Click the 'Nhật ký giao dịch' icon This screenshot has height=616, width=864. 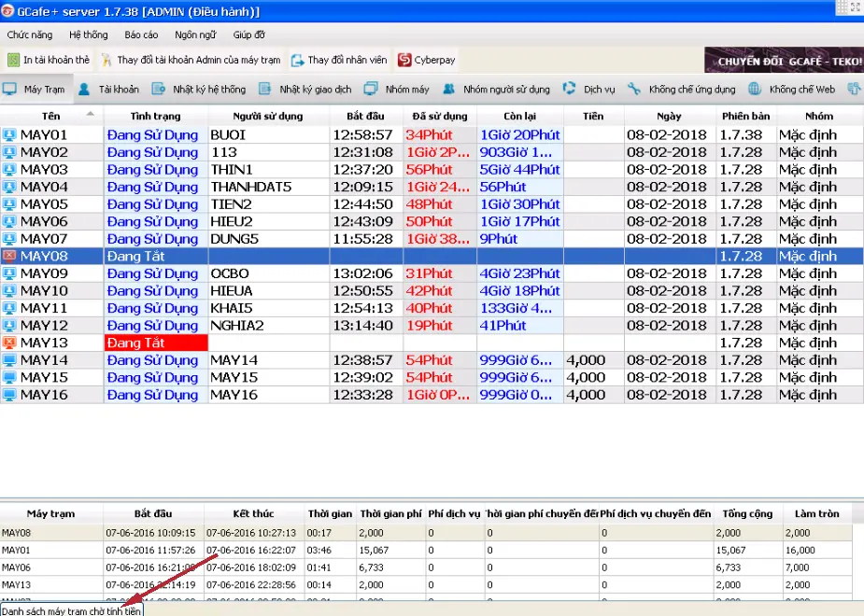click(265, 90)
